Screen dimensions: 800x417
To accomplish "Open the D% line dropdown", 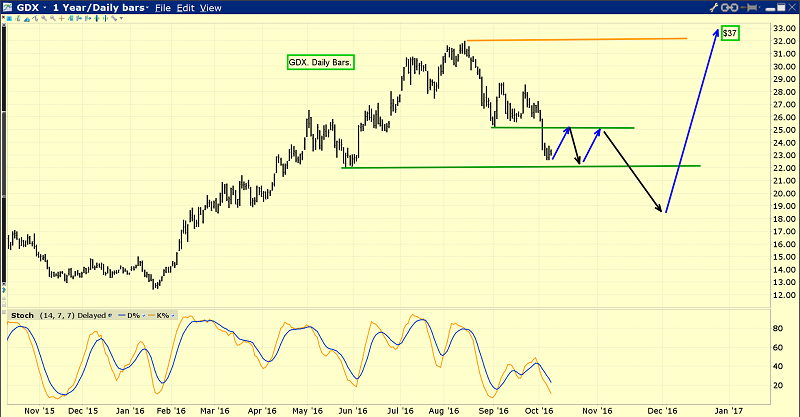I will (143, 315).
